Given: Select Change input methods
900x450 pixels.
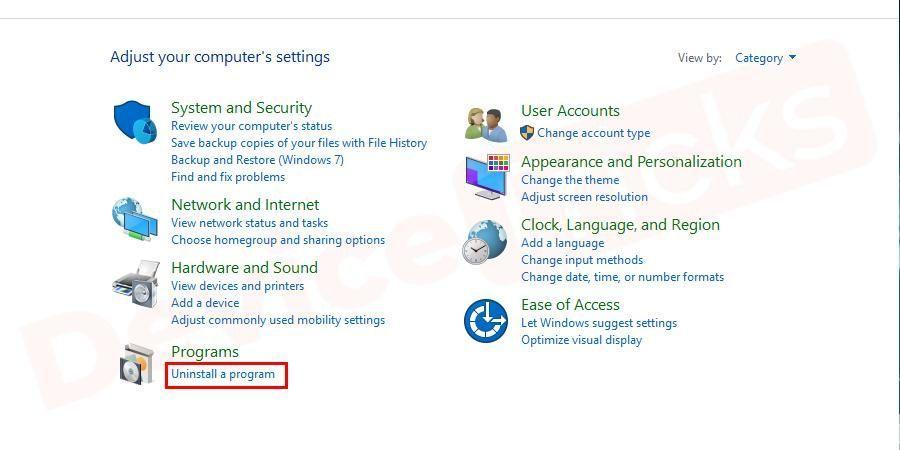Looking at the screenshot, I should 582,260.
